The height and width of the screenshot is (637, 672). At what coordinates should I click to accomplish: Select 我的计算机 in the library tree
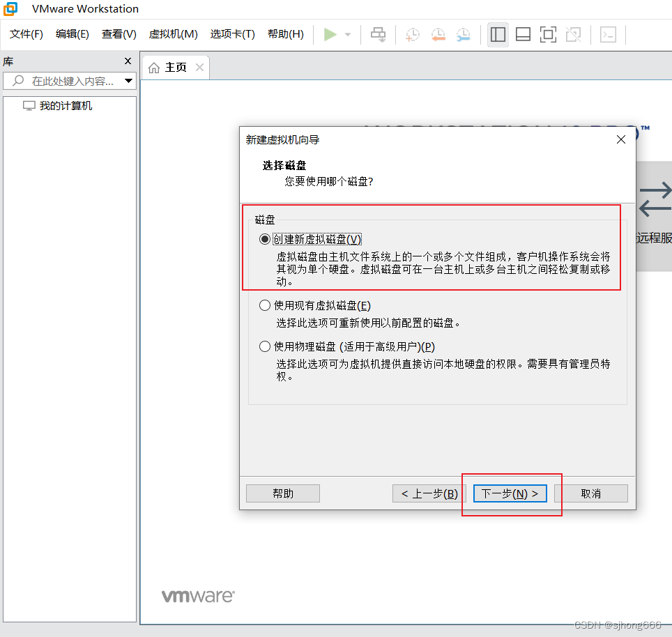[x=66, y=106]
